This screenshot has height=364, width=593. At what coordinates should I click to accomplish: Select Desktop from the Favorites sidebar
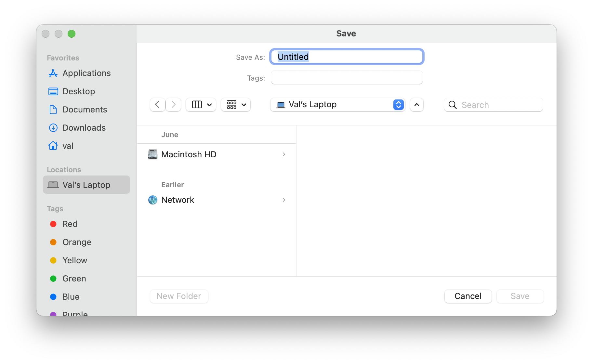tap(79, 91)
